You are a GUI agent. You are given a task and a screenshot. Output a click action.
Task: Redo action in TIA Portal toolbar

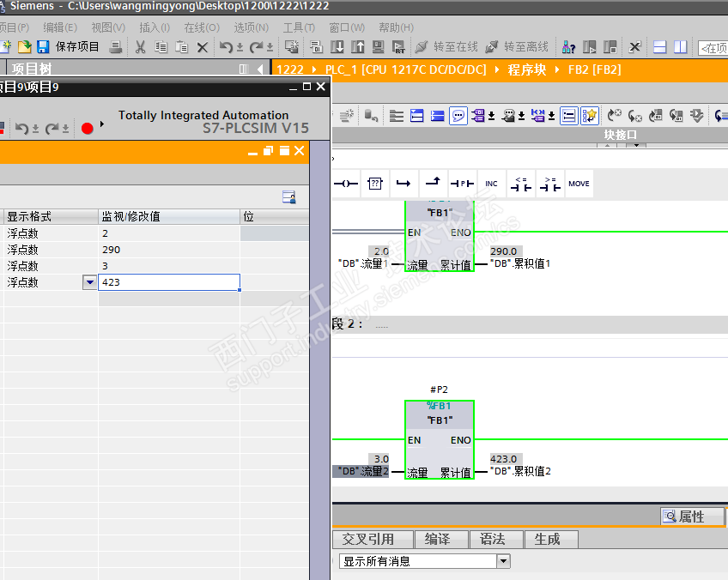pyautogui.click(x=256, y=47)
